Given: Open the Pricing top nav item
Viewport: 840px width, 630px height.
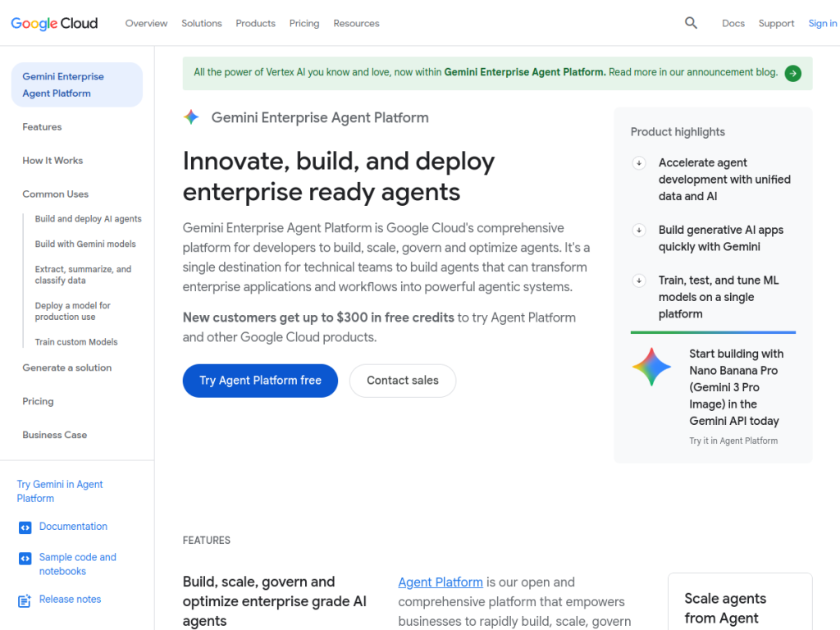Looking at the screenshot, I should pos(304,24).
